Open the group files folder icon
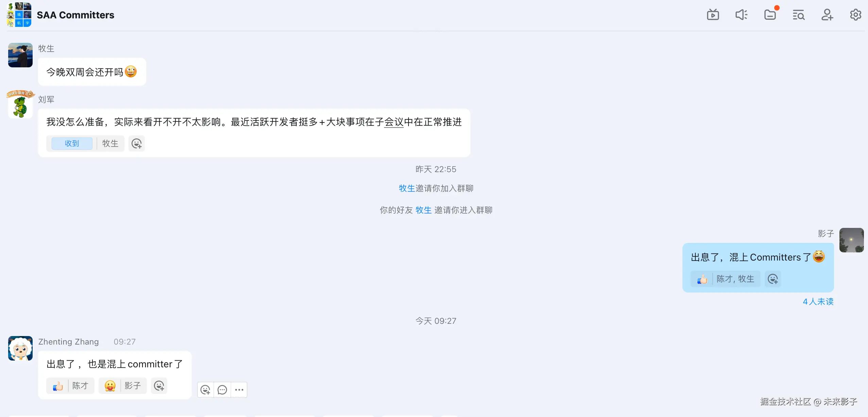Image resolution: width=868 pixels, height=417 pixels. tap(770, 15)
